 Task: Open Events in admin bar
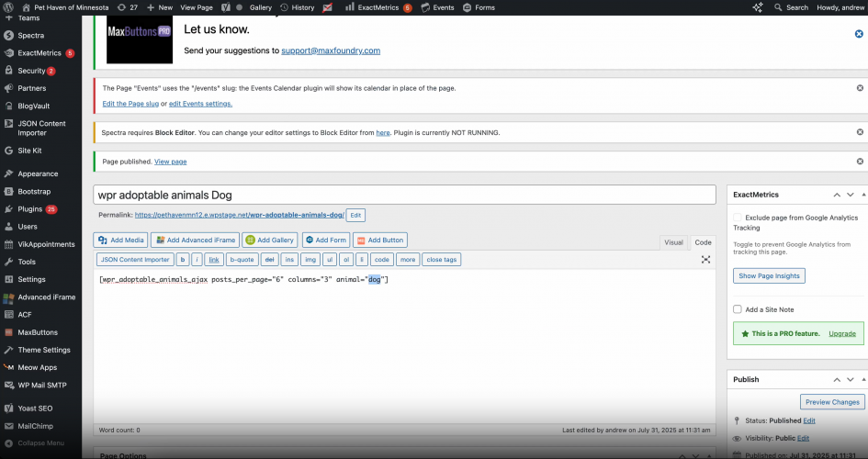pyautogui.click(x=437, y=7)
